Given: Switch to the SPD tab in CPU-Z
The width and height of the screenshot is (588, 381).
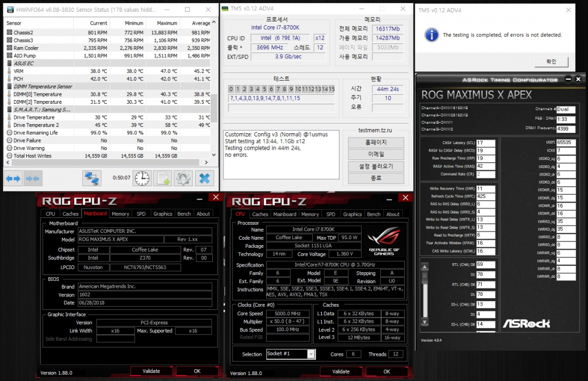Looking at the screenshot, I should pos(331,214).
